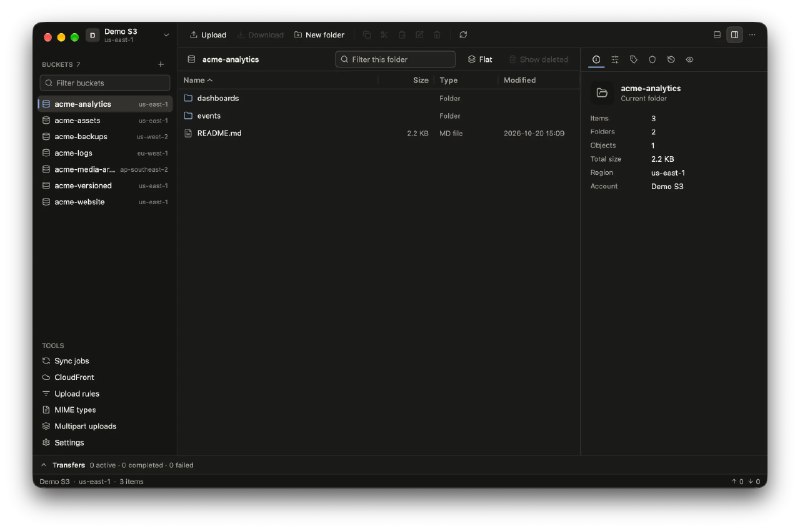
Task: Open Multipart uploads tool
Action: (x=105, y=426)
